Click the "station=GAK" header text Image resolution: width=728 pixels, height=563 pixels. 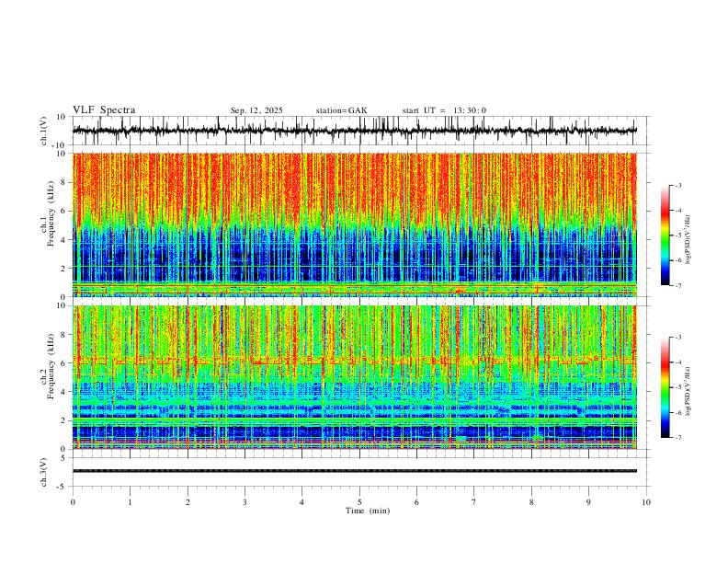tap(341, 110)
